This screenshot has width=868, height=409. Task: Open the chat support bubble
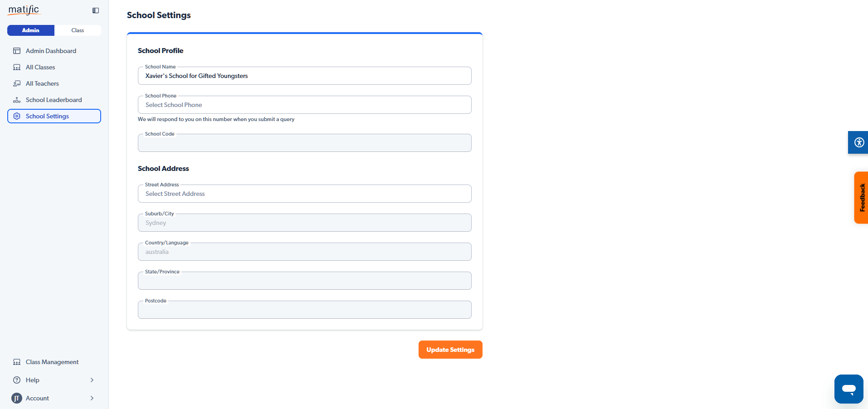848,389
